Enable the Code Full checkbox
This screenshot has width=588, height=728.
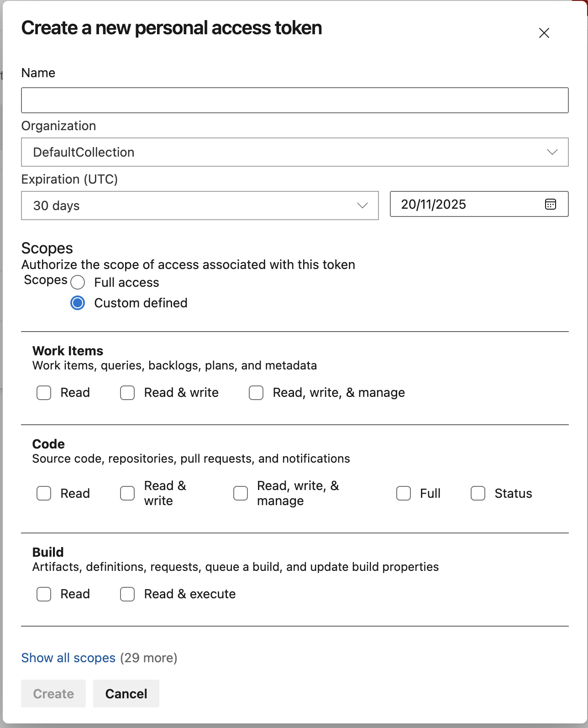pyautogui.click(x=404, y=493)
